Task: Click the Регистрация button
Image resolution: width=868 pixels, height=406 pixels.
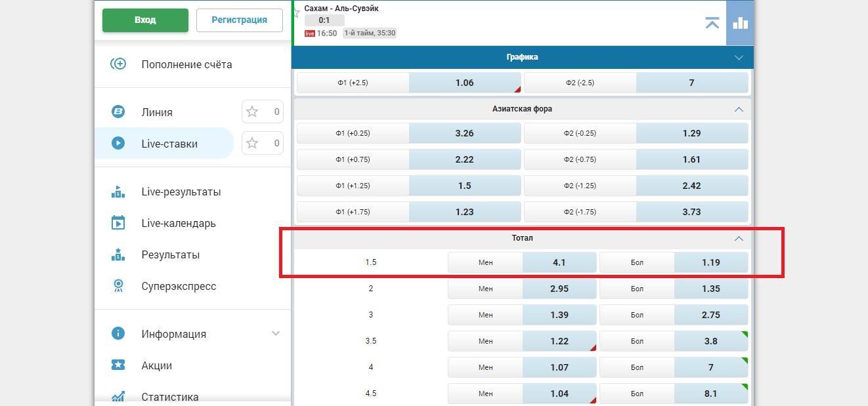Action: (x=239, y=20)
